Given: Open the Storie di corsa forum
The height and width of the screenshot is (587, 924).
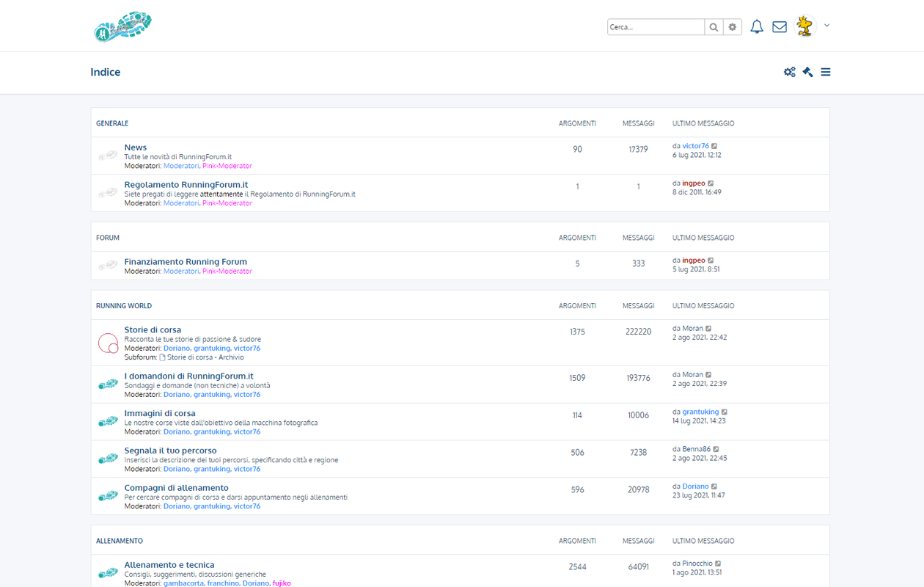Looking at the screenshot, I should tap(153, 329).
